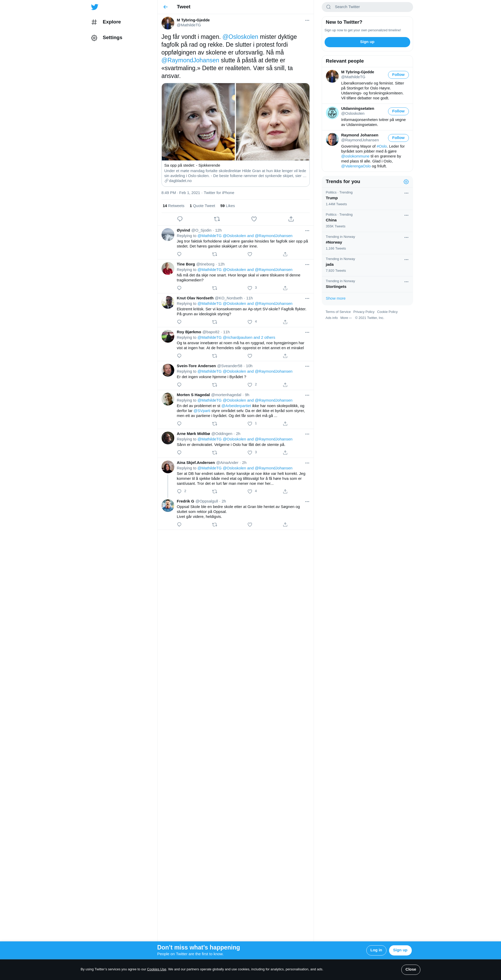The image size is (501, 980).
Task: Follow Utdanningsetaten account
Action: point(398,111)
